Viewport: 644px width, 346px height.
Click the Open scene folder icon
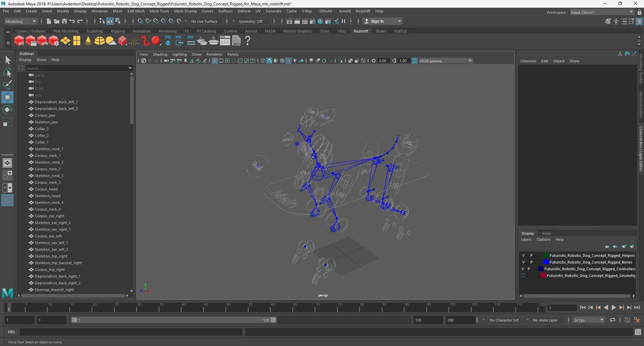coord(57,21)
